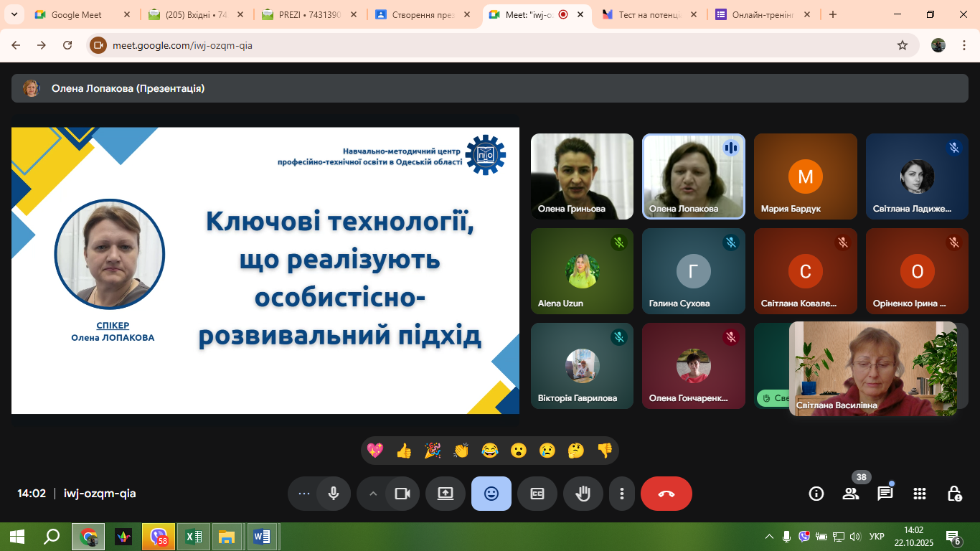The height and width of the screenshot is (551, 980).
Task: Switch to the Google Meet tab
Action: [x=76, y=14]
